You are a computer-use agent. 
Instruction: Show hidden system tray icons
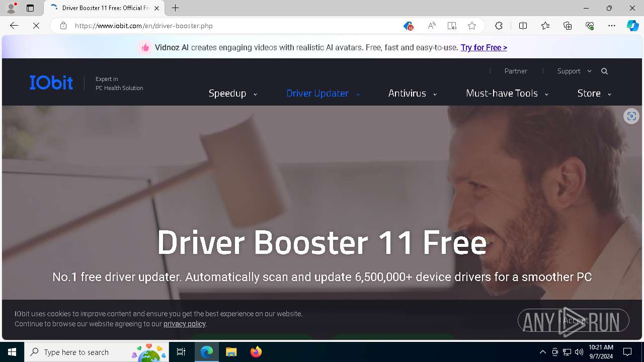pos(542,352)
